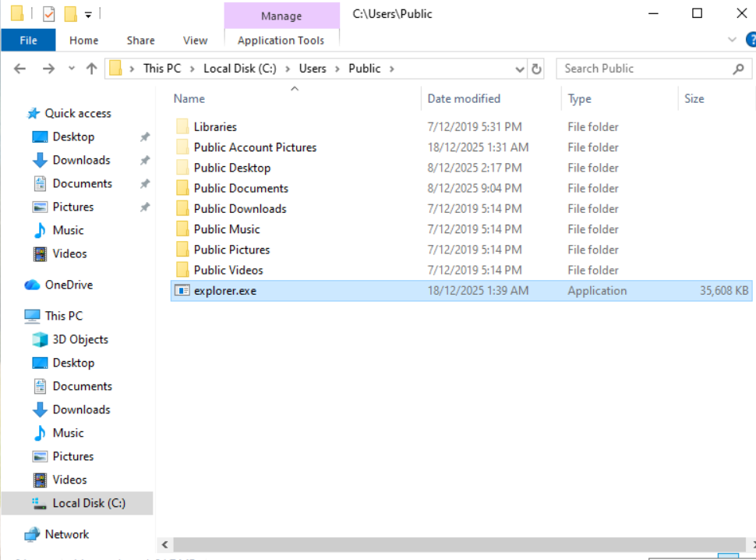Open the recent locations dropdown arrow
The width and height of the screenshot is (756, 560).
tap(72, 69)
